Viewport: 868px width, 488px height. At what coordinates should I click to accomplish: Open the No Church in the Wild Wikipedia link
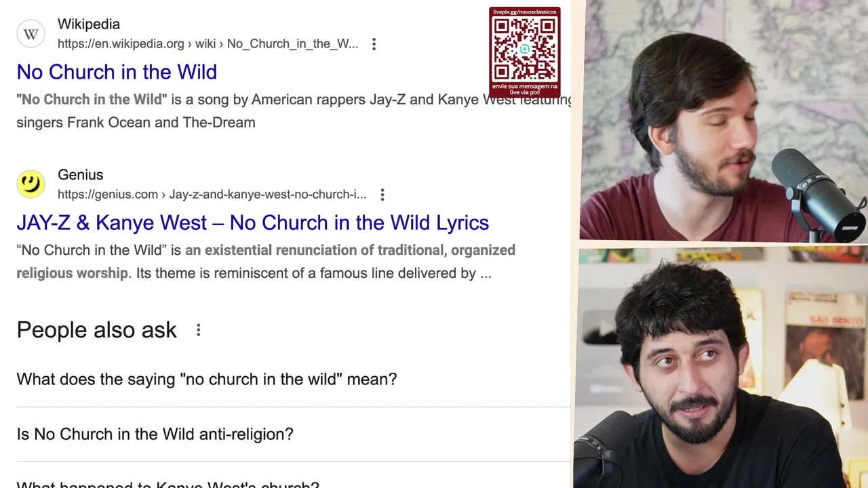click(117, 72)
